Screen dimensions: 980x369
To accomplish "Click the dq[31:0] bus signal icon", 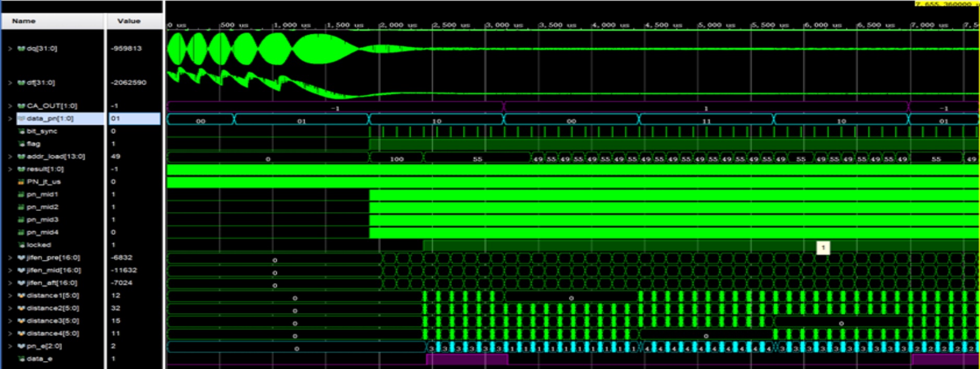I will pyautogui.click(x=21, y=48).
